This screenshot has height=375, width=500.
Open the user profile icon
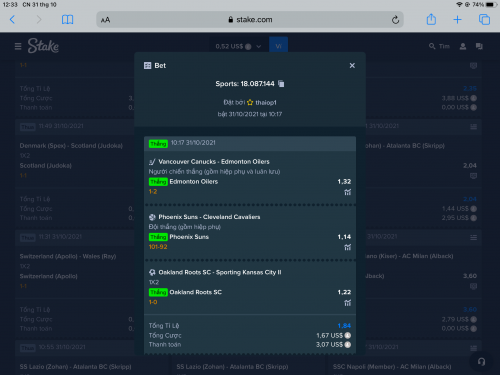(x=463, y=46)
